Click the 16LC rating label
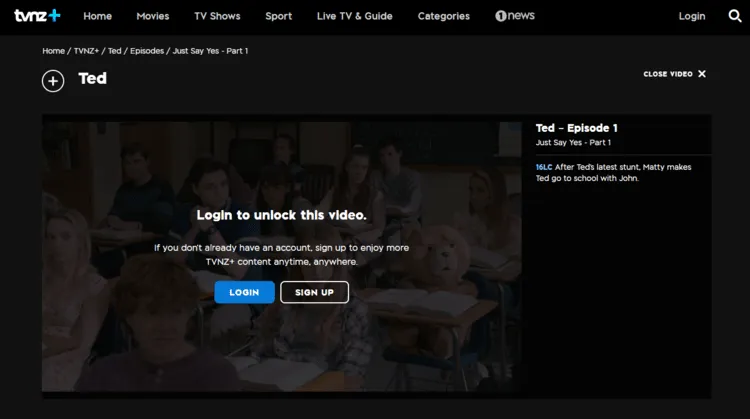 point(544,167)
